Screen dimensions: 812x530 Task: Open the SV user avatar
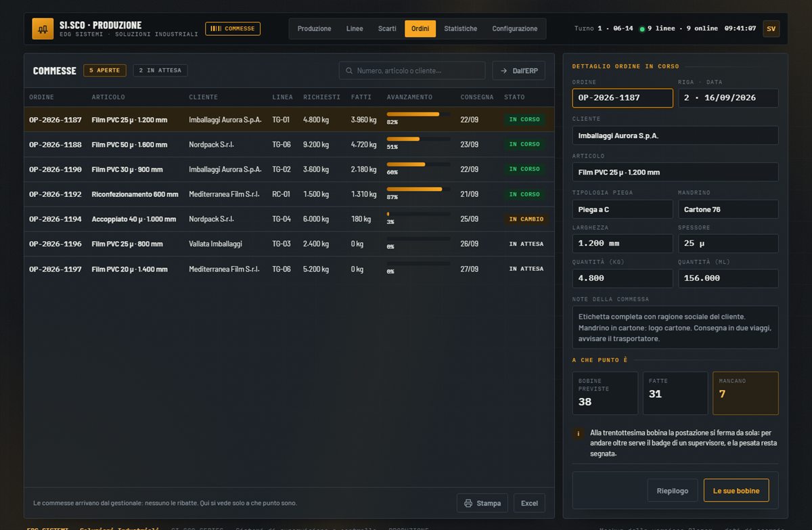[x=771, y=28]
